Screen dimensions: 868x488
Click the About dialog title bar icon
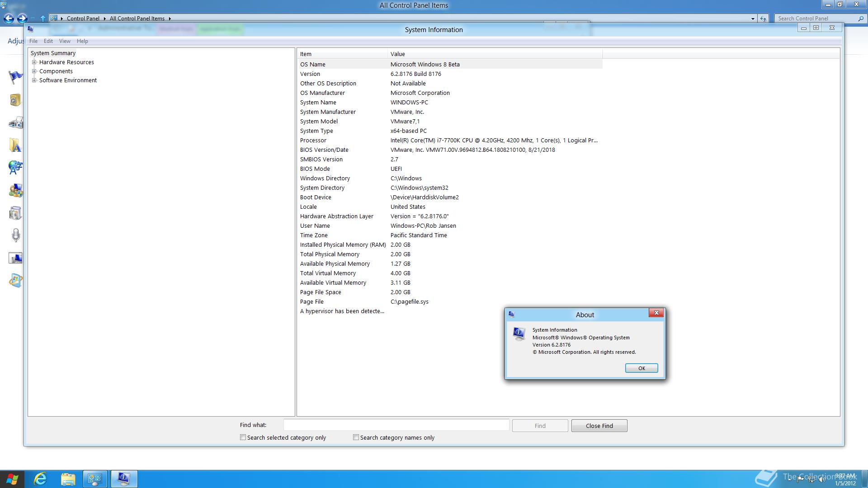(x=512, y=314)
